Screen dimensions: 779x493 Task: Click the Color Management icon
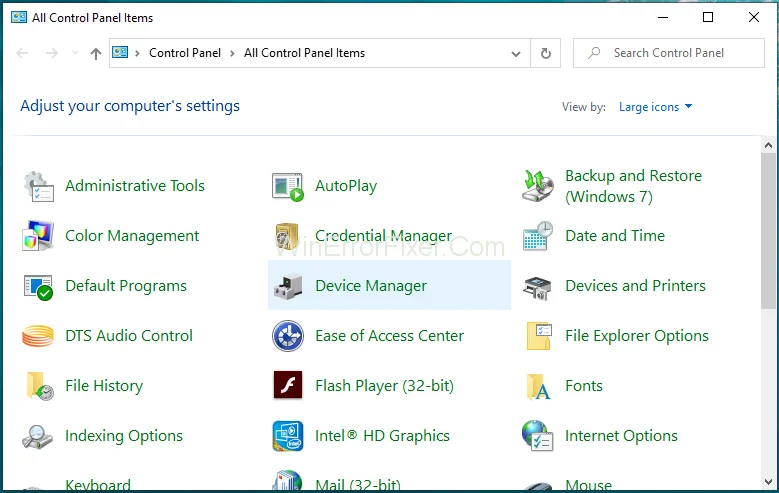point(38,236)
